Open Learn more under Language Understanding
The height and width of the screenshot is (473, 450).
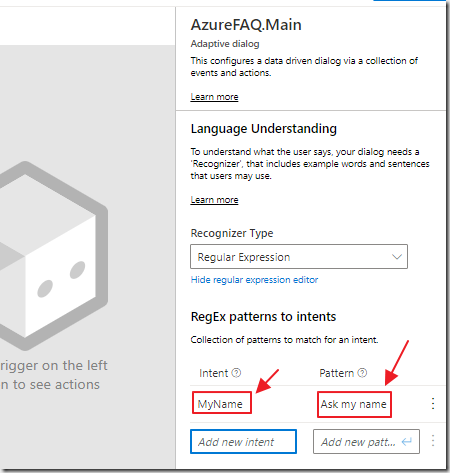tap(214, 200)
